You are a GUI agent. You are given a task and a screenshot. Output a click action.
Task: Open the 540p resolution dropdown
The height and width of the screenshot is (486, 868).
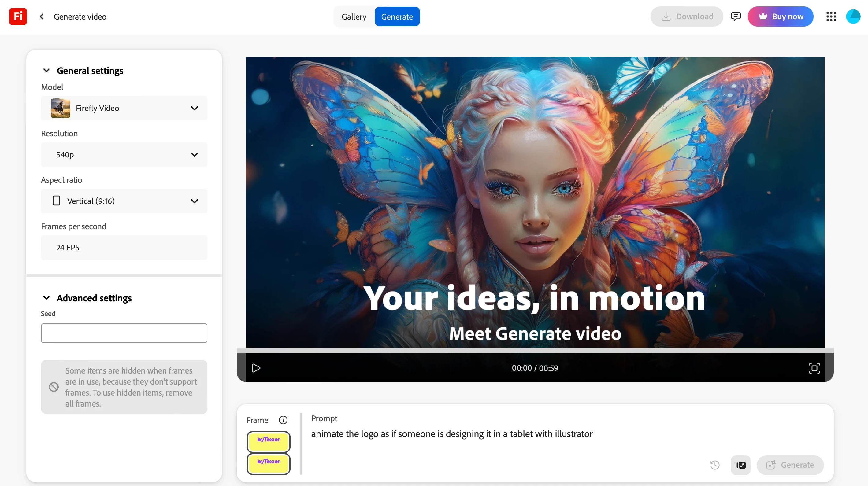click(x=124, y=155)
